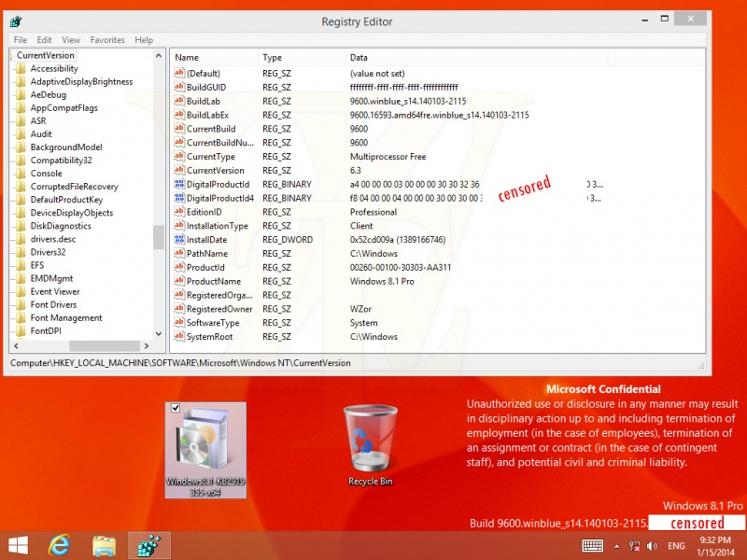Click the EFS folder icon

tap(20, 265)
